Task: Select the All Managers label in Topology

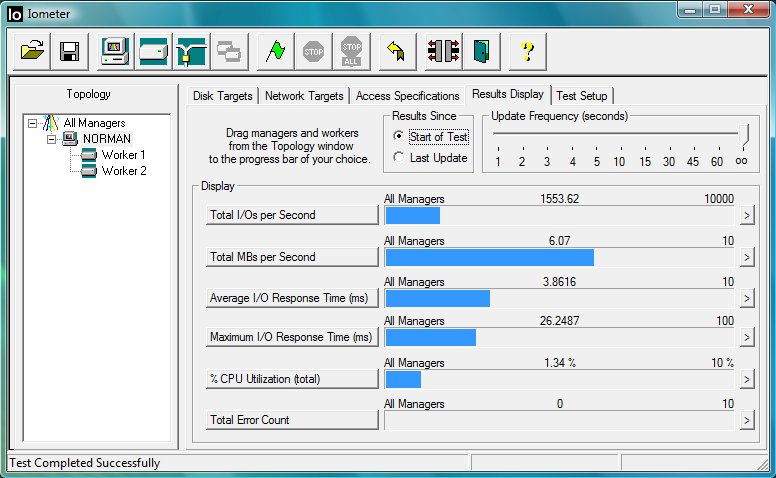Action: click(x=95, y=123)
